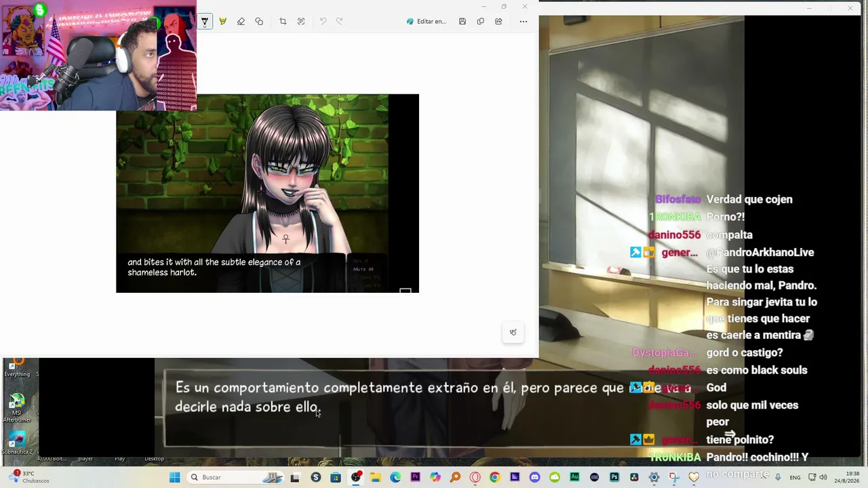Viewport: 868px width, 488px height.
Task: Select the yellow highlighter tool
Action: click(222, 22)
